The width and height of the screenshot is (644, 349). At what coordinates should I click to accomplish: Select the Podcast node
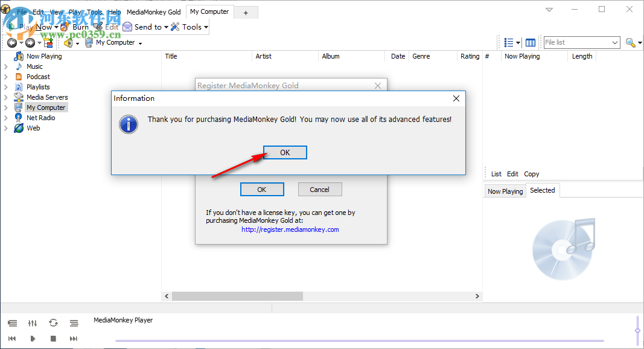pyautogui.click(x=38, y=77)
